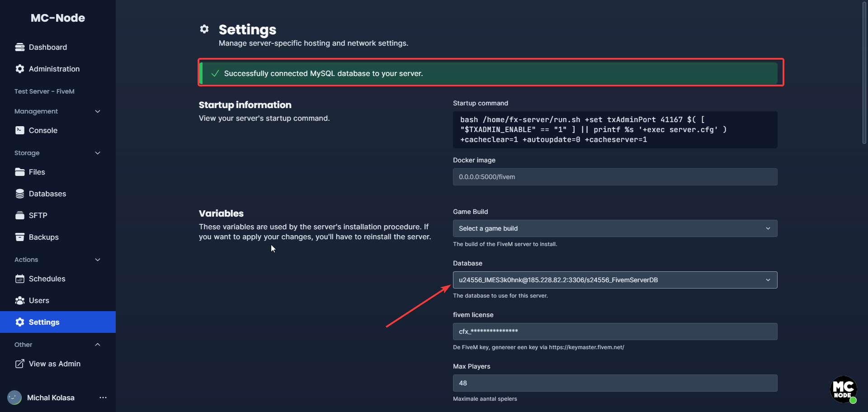
Task: Collapse the Management section
Action: click(98, 111)
